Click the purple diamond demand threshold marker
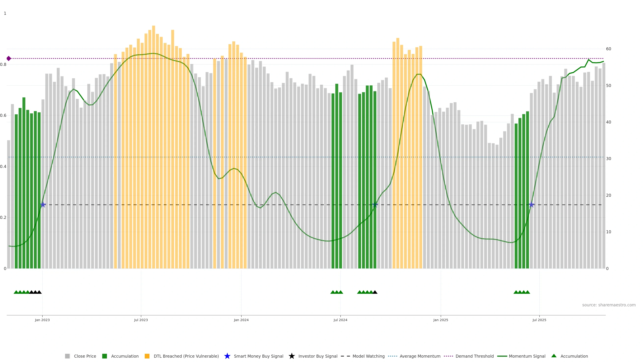 pyautogui.click(x=9, y=58)
